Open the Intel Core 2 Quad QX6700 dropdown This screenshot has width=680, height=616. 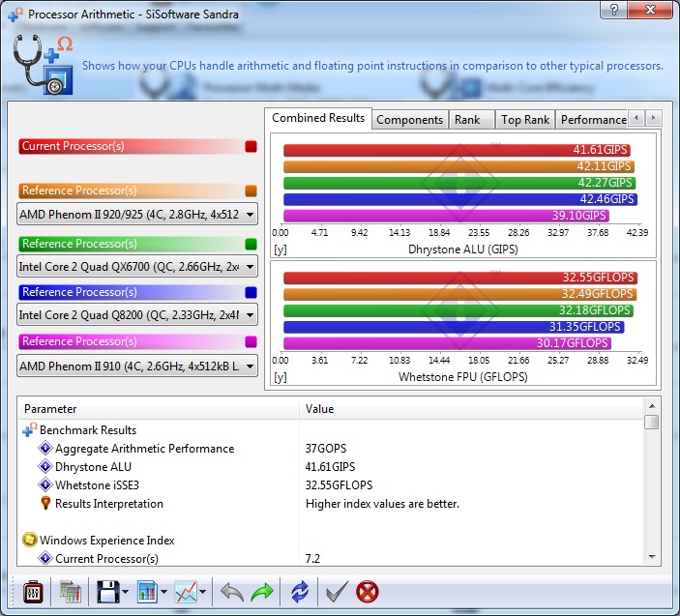(137, 266)
